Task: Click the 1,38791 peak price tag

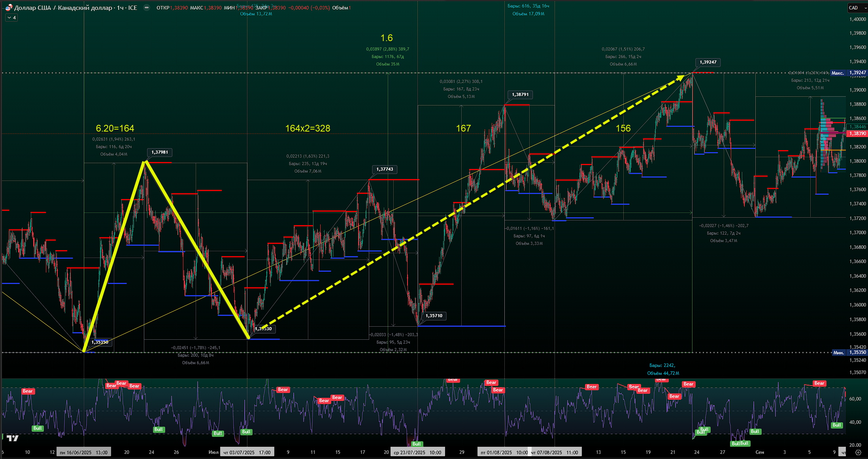Action: click(520, 94)
